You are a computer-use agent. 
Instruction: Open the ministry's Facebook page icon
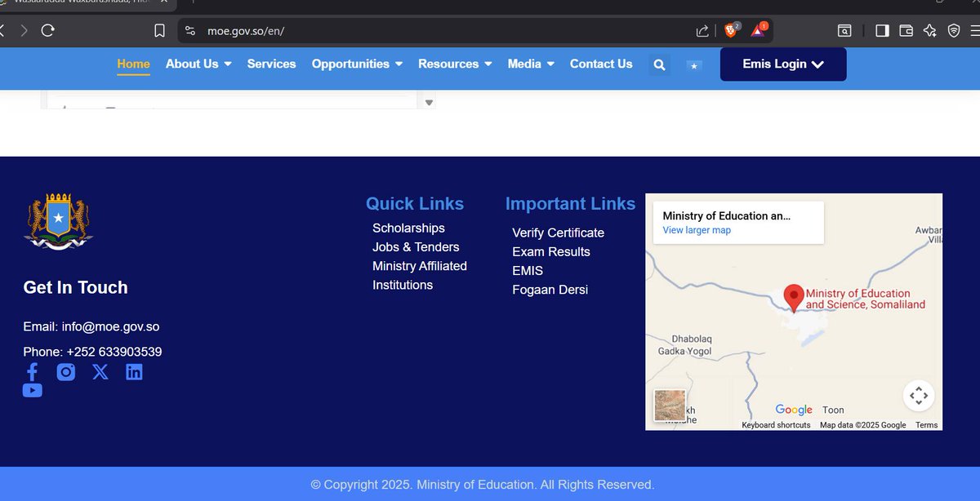(32, 372)
